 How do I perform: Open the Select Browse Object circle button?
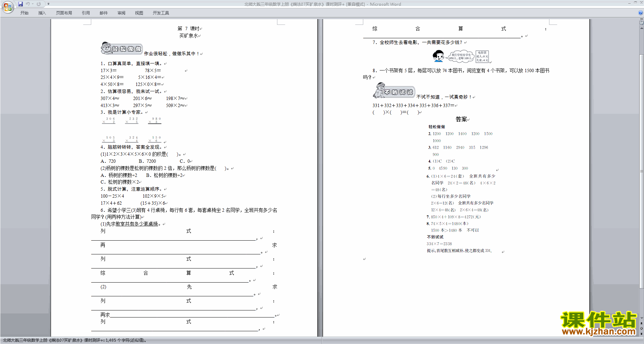(642, 328)
